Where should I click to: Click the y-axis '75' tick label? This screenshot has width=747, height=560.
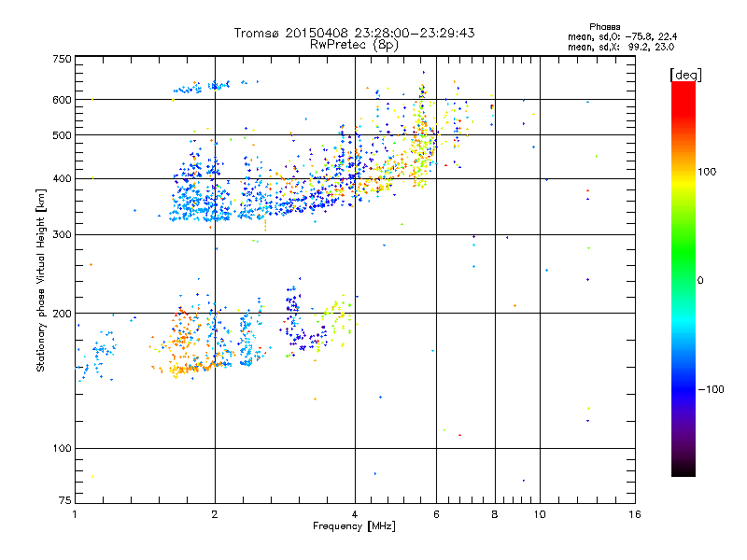coord(65,500)
